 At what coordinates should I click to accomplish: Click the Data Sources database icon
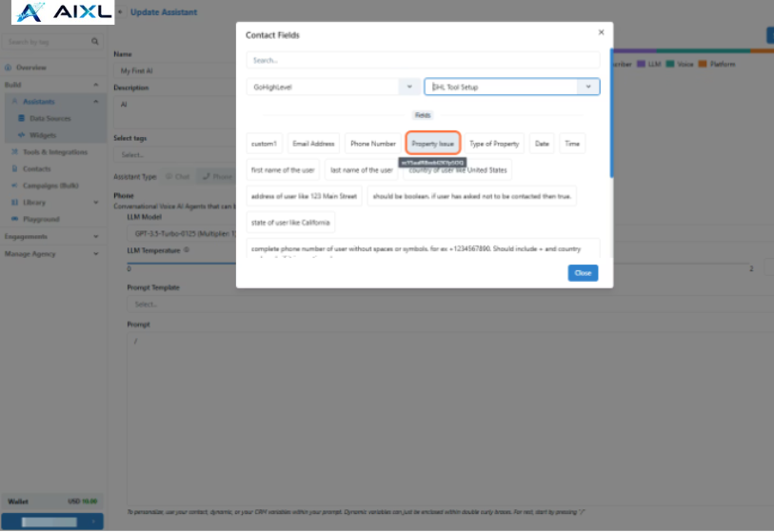21,119
